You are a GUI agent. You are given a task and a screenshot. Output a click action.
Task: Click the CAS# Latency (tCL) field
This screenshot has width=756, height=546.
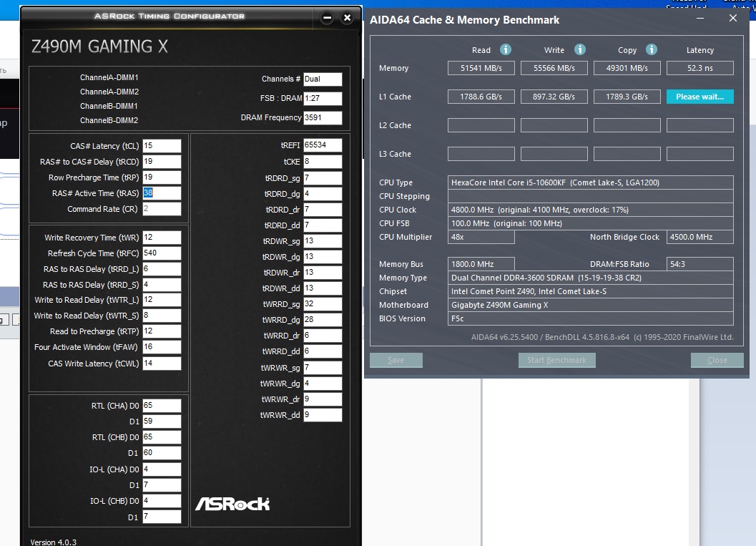pyautogui.click(x=162, y=146)
